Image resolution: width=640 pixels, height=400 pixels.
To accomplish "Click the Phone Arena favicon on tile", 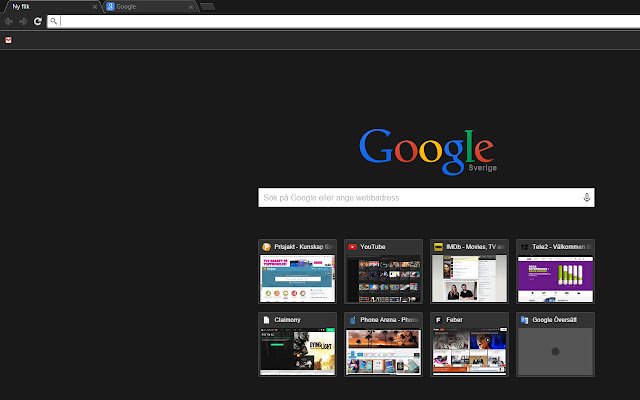I will pos(353,320).
